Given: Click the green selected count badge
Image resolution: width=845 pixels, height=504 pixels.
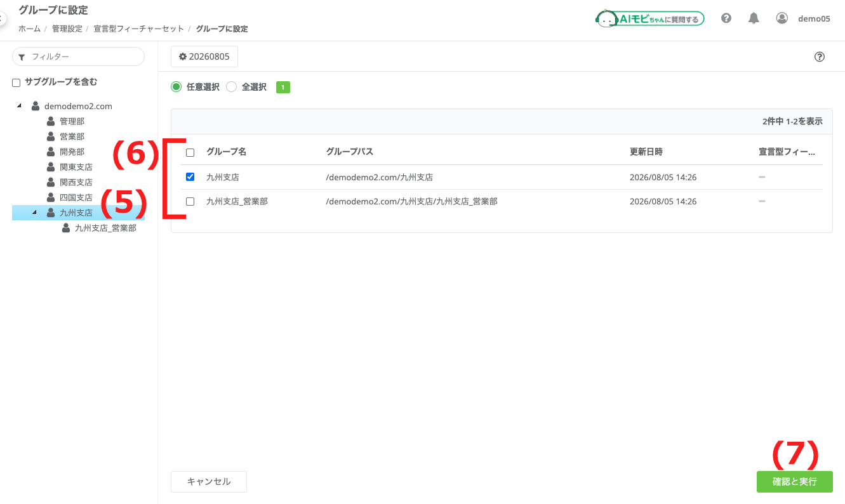Looking at the screenshot, I should [x=283, y=87].
